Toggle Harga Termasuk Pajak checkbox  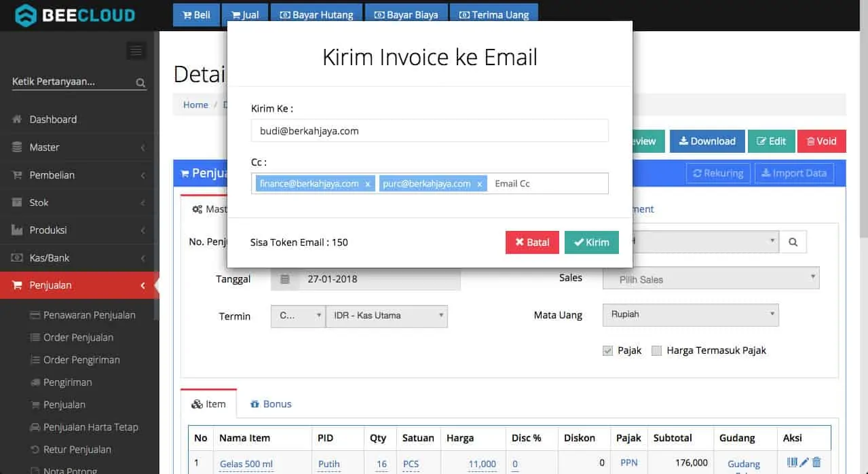pos(656,351)
